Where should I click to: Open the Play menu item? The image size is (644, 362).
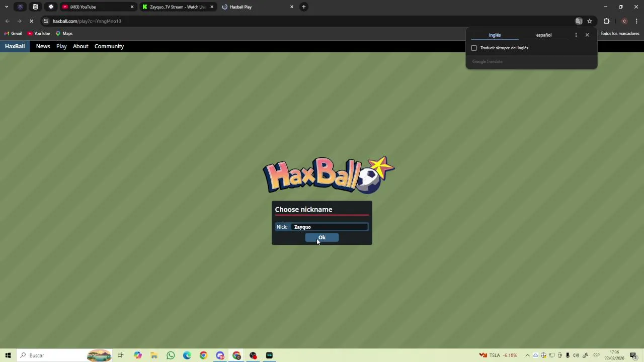point(61,46)
